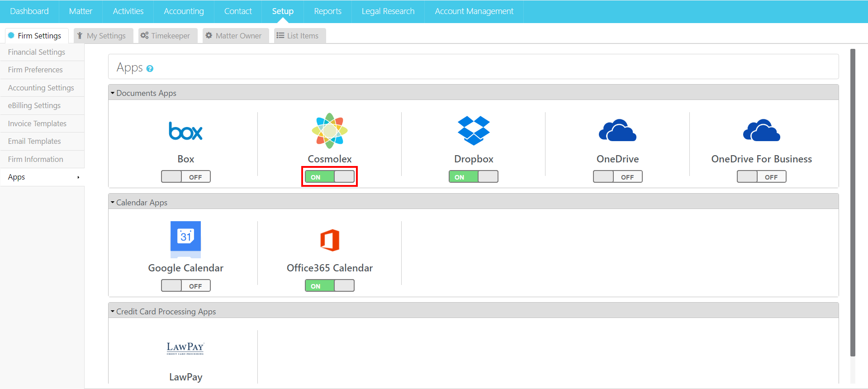Click the gears icon on Timekeeper tab
868x389 pixels.
(x=144, y=35)
